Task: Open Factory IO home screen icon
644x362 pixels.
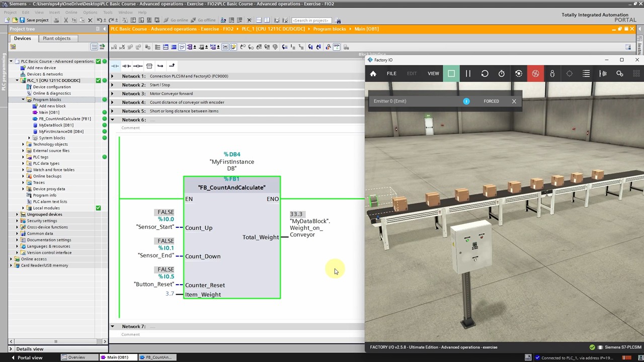Action: pos(373,74)
